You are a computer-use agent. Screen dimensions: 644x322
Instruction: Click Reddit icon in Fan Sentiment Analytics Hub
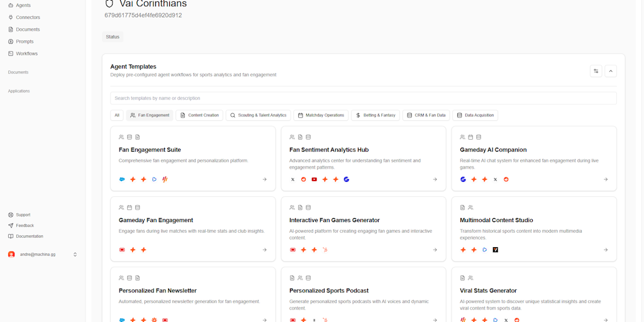point(304,179)
